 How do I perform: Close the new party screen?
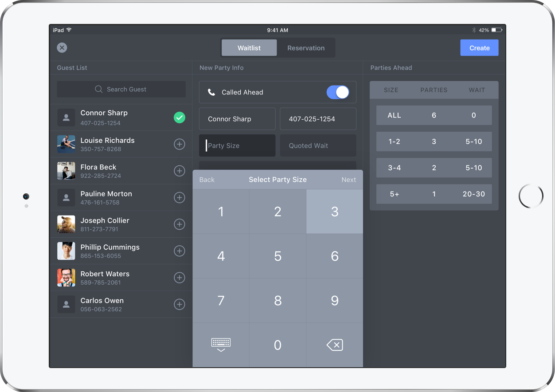point(62,48)
